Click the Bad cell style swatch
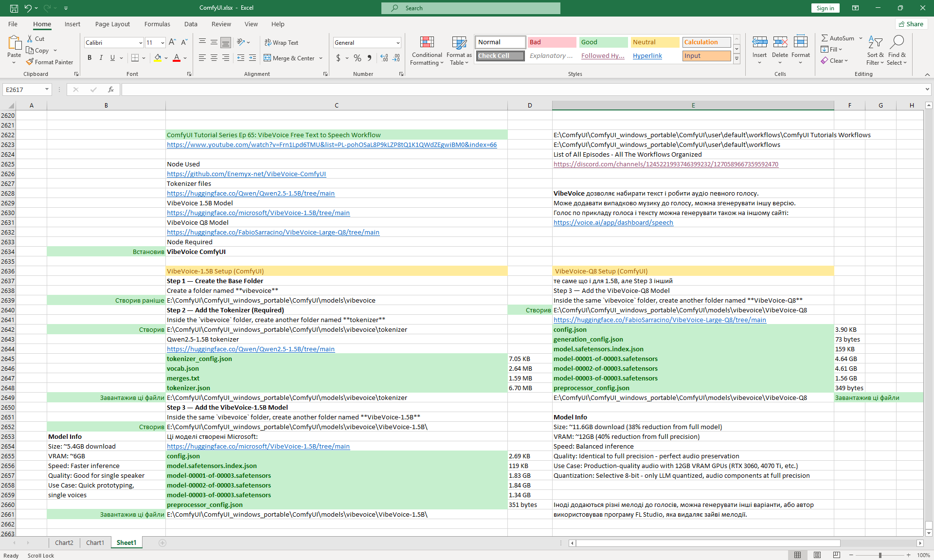934x560 pixels. pyautogui.click(x=552, y=42)
